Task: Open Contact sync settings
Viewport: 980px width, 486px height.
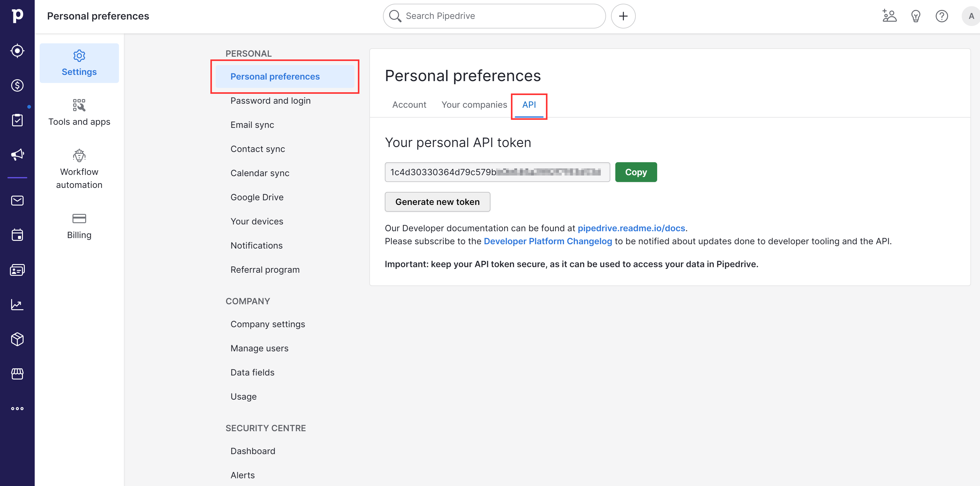Action: pos(257,149)
